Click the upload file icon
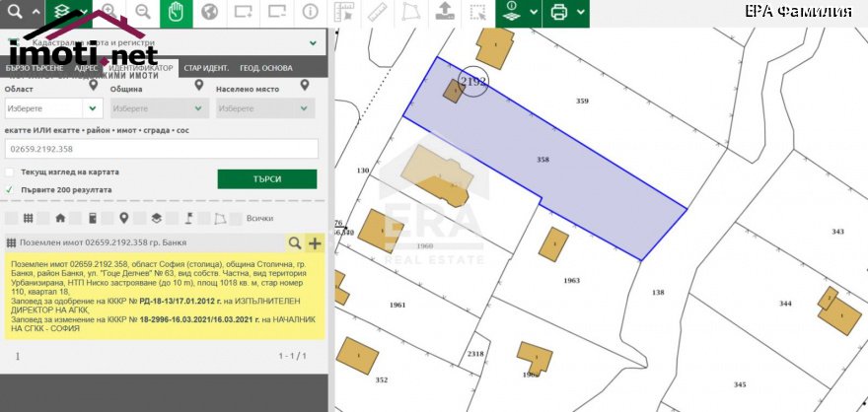868x412 pixels. [x=444, y=11]
